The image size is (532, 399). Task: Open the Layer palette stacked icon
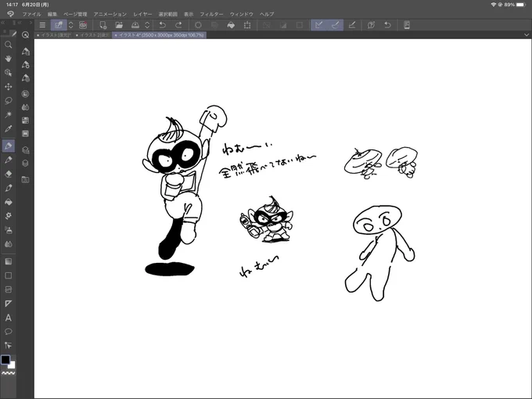click(26, 164)
